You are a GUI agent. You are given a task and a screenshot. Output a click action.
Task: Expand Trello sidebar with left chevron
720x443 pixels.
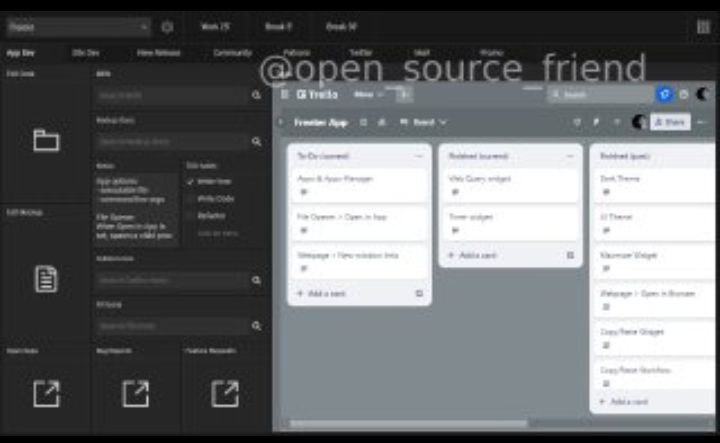point(280,123)
